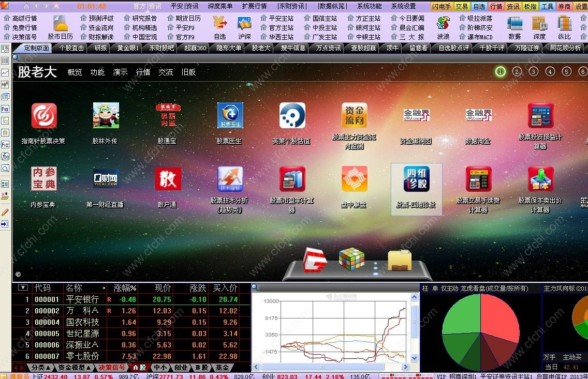Select page 1 indicator
Image resolution: width=588 pixels, height=379 pixels.
point(500,71)
